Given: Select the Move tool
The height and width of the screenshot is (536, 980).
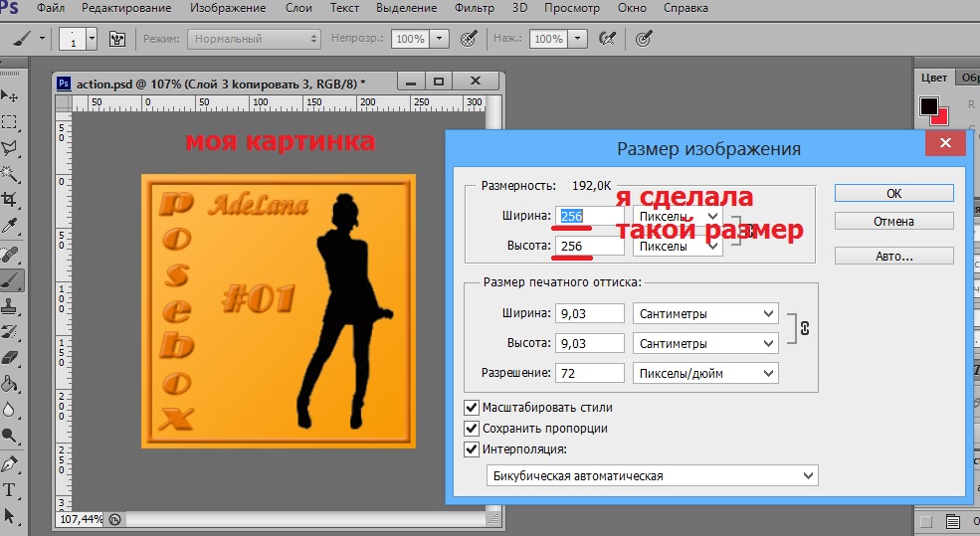Looking at the screenshot, I should click(x=10, y=95).
